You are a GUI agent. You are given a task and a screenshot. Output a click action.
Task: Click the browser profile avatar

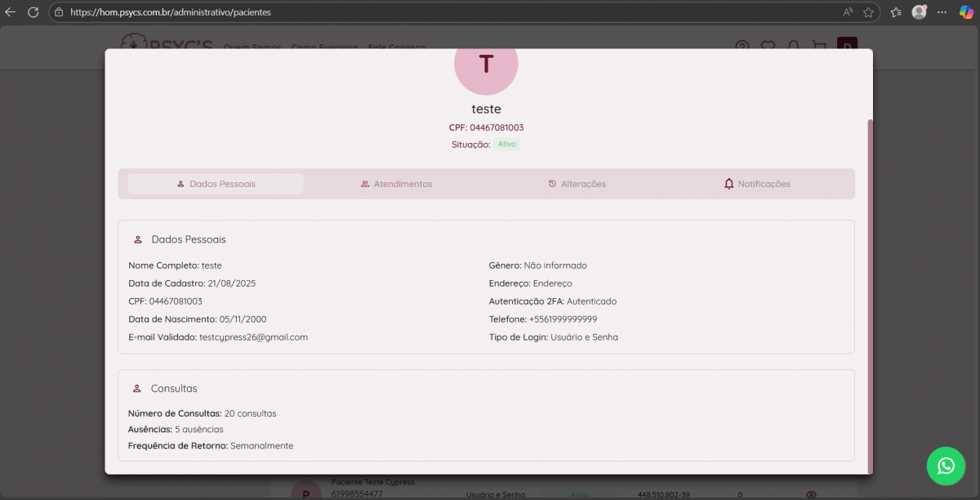919,12
